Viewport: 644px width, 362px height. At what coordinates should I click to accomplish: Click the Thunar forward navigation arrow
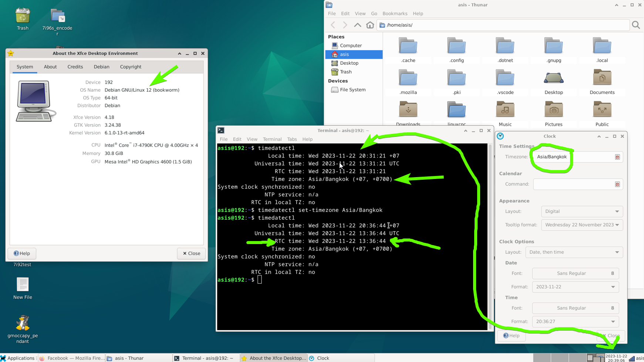coord(345,25)
